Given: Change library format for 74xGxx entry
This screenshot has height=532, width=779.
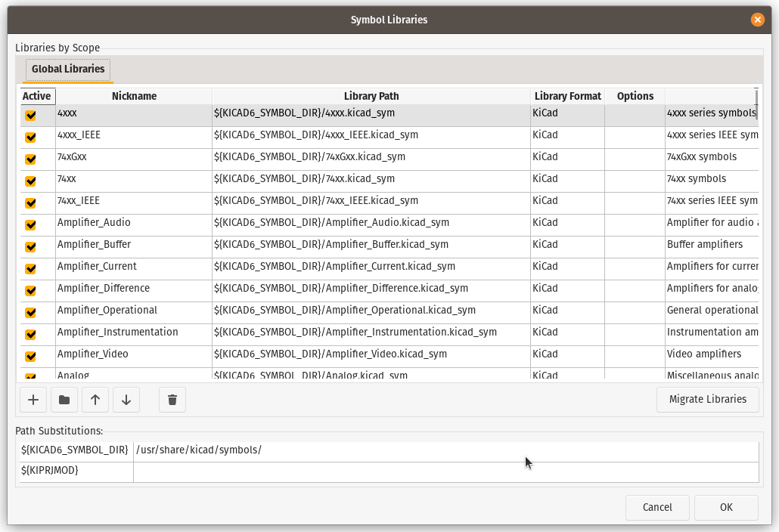Looking at the screenshot, I should [x=567, y=159].
